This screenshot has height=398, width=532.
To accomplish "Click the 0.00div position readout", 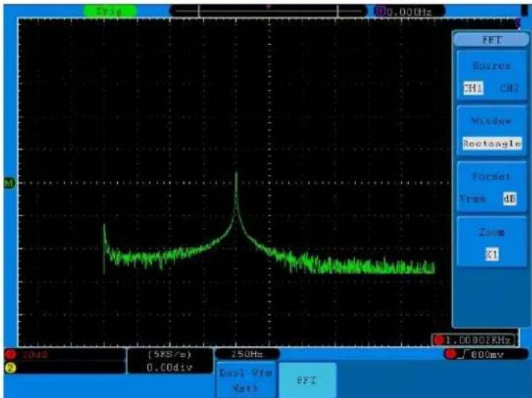I will [x=169, y=368].
